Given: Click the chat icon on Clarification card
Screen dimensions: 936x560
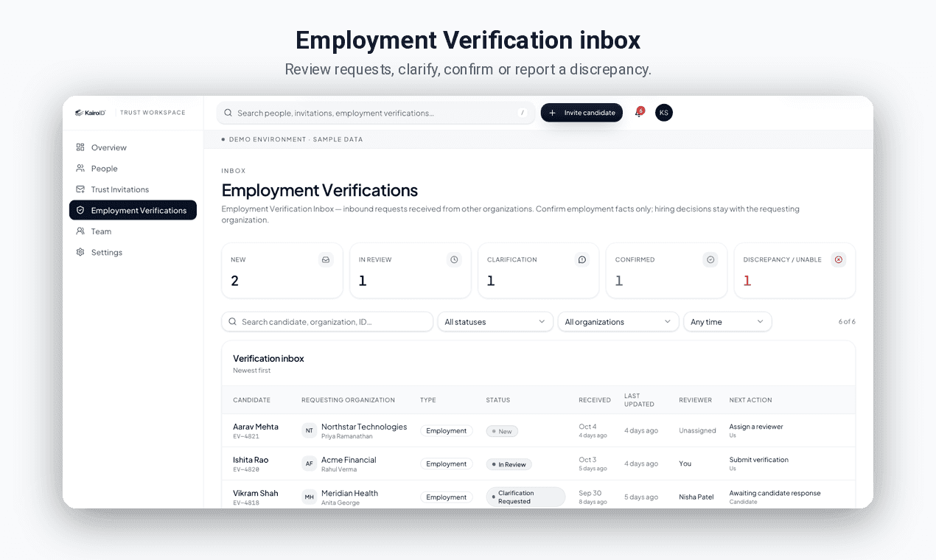Looking at the screenshot, I should click(582, 259).
